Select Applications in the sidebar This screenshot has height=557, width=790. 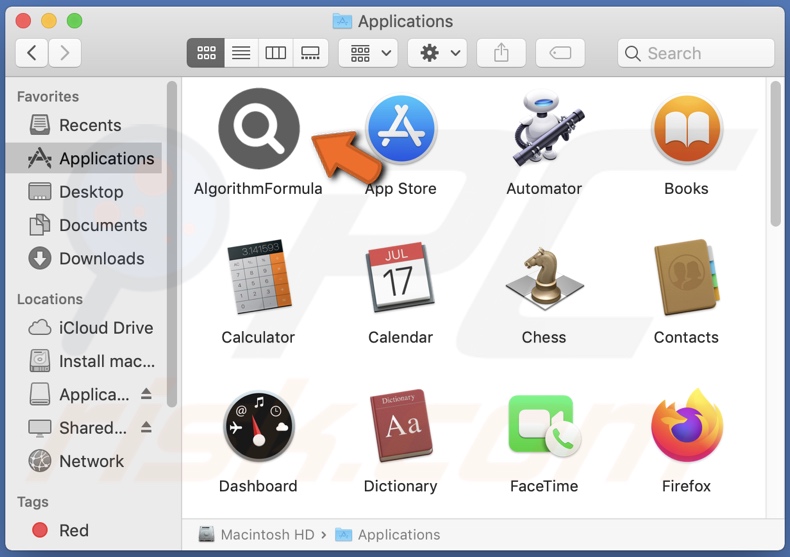(x=84, y=158)
